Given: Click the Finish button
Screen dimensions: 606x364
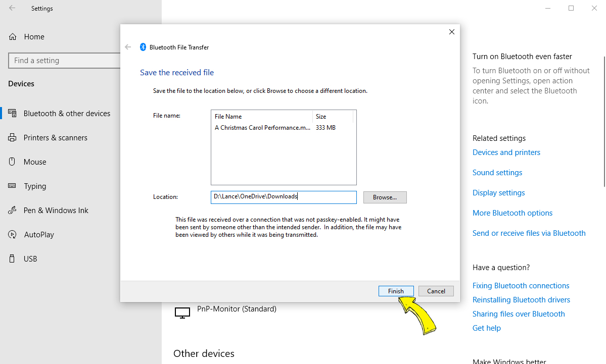Looking at the screenshot, I should coord(396,291).
